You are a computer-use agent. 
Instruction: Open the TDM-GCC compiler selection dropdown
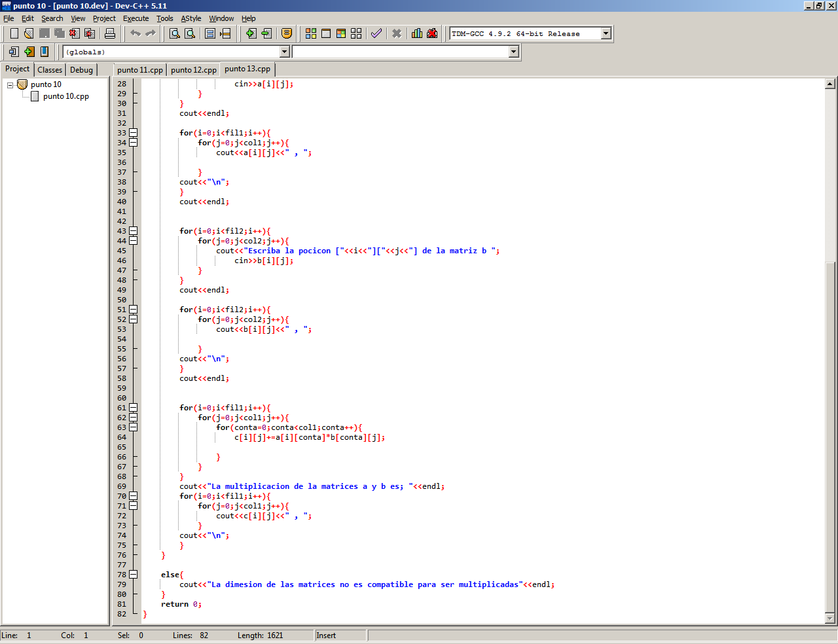coord(606,33)
